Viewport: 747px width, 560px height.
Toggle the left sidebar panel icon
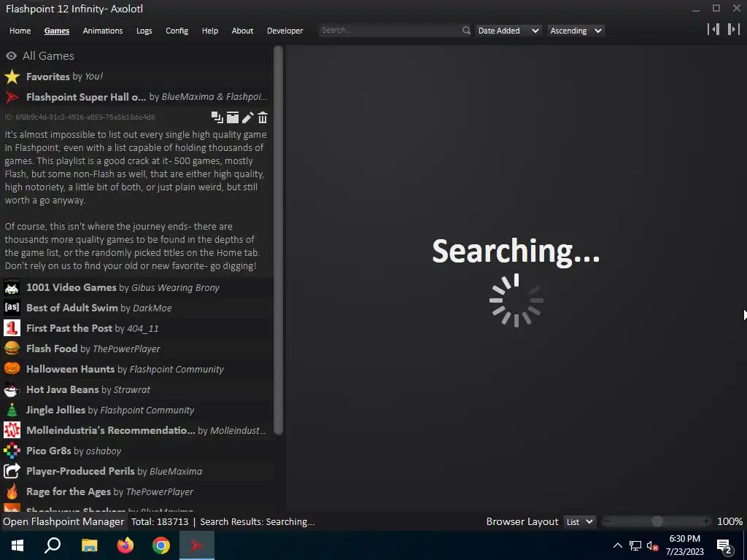click(x=713, y=29)
